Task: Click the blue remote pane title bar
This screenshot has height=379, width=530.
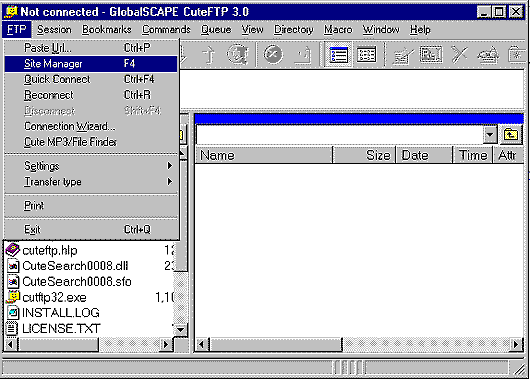Action: pos(359,119)
